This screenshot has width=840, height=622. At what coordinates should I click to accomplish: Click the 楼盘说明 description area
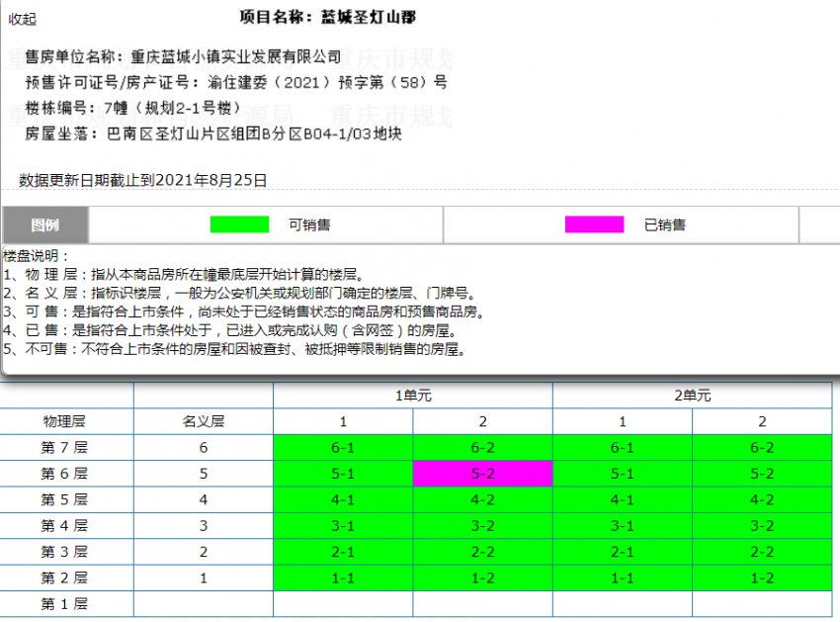237,307
